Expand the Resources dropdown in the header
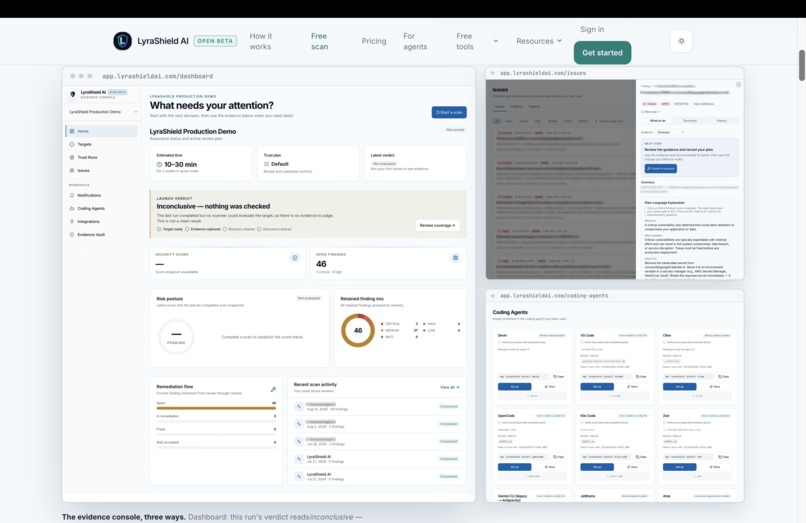This screenshot has width=806, height=523. tap(539, 41)
